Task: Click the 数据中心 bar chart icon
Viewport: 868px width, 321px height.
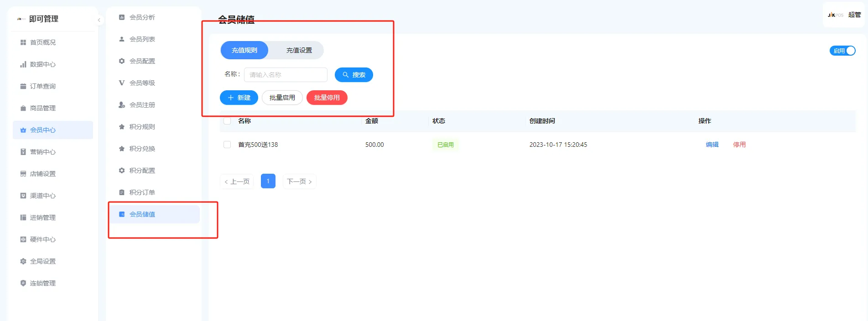Action: [x=23, y=64]
